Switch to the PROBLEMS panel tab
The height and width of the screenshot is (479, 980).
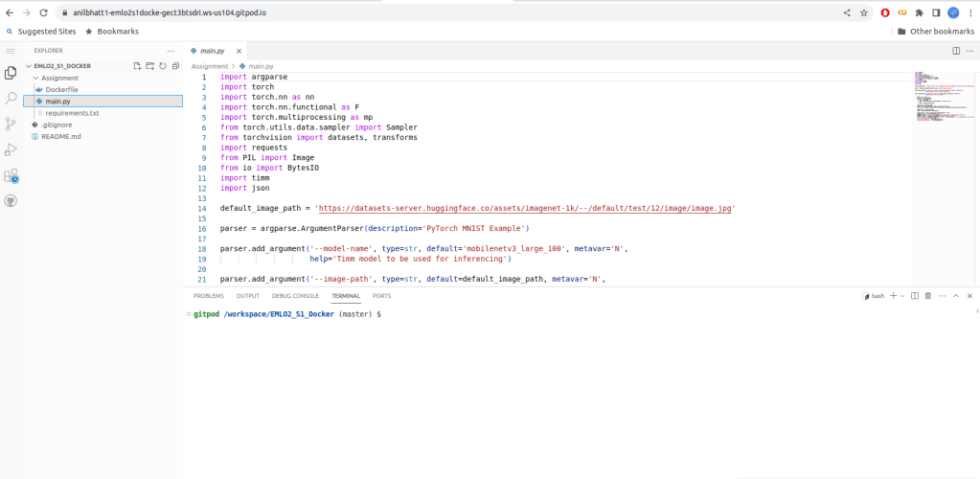click(x=208, y=296)
